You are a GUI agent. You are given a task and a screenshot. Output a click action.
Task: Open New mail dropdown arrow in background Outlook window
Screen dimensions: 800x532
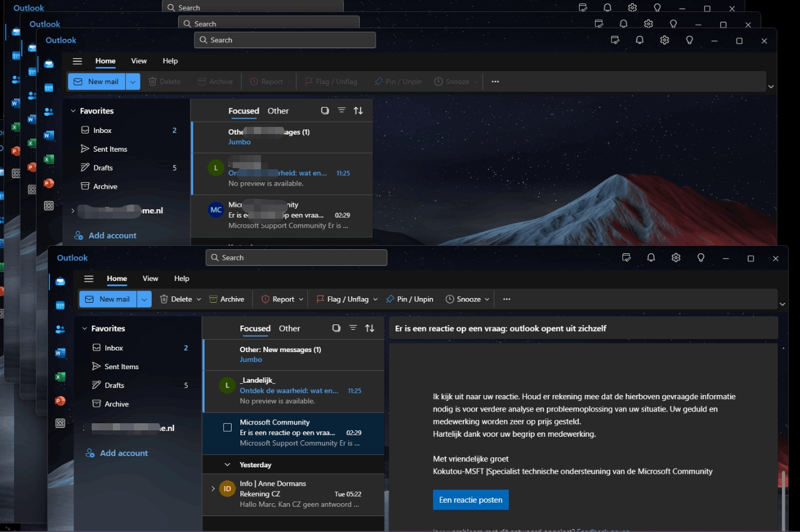pyautogui.click(x=133, y=82)
